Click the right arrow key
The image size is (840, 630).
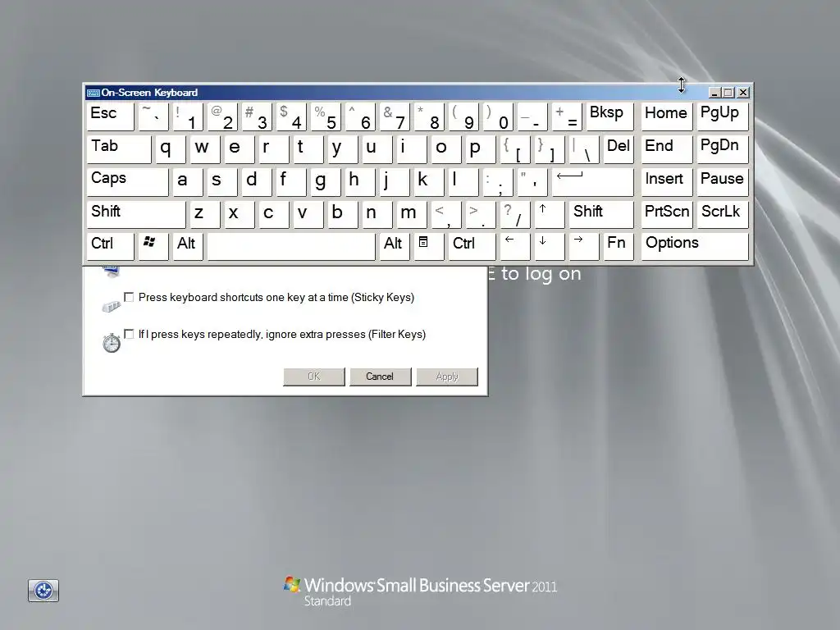click(583, 246)
